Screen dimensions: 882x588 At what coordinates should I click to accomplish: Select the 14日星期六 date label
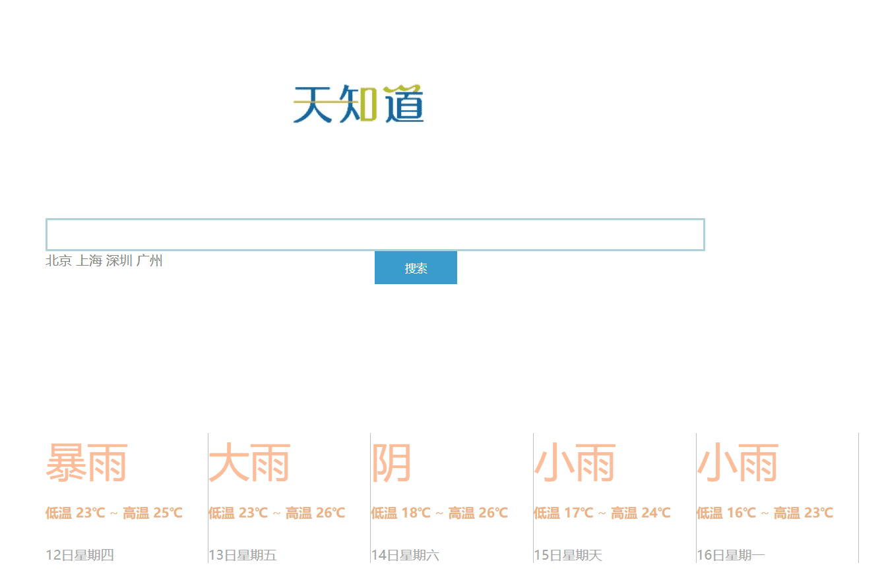click(x=406, y=555)
